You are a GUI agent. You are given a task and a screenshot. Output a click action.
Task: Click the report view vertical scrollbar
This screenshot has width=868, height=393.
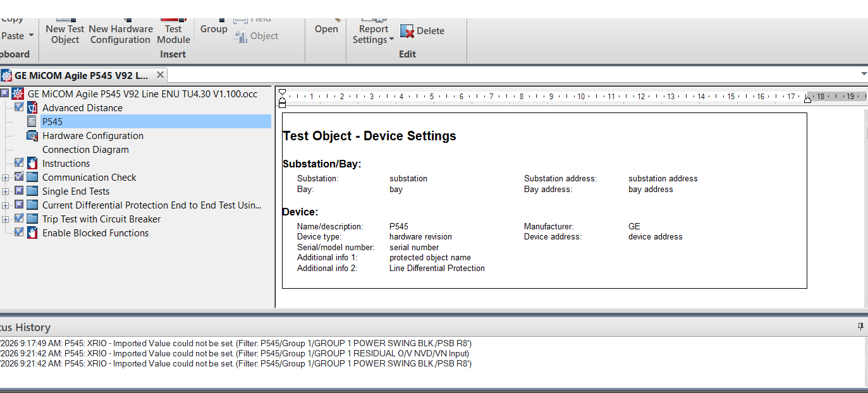[865, 209]
